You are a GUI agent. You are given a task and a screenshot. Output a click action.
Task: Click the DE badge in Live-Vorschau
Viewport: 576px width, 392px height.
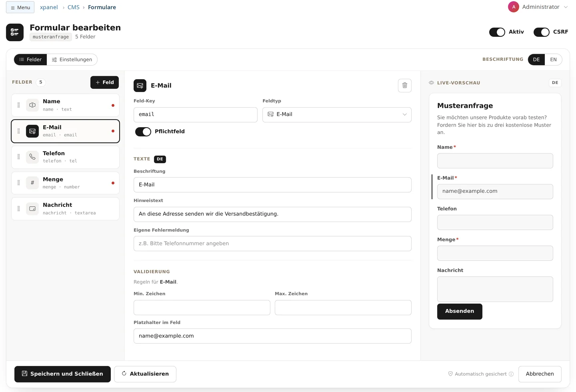point(555,83)
